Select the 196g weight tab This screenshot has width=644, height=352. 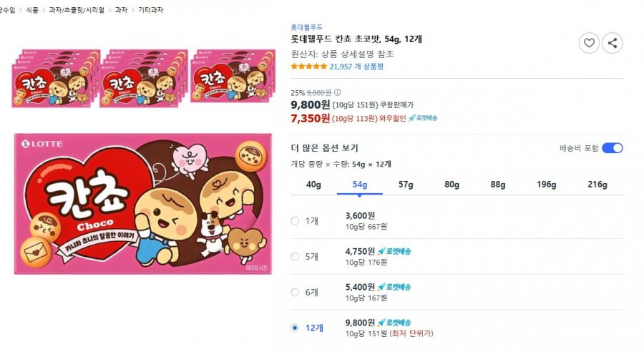coord(546,185)
